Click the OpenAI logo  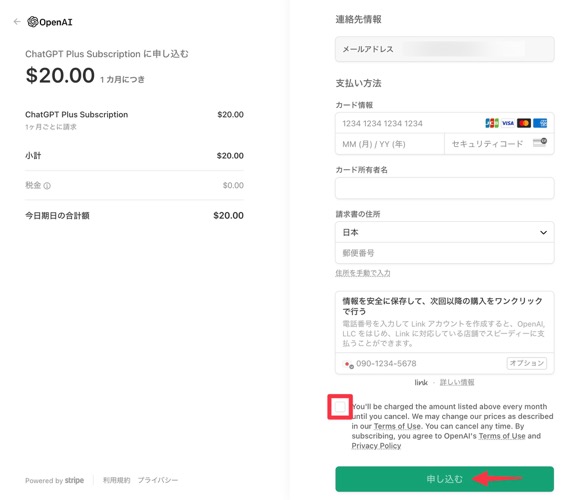[50, 22]
